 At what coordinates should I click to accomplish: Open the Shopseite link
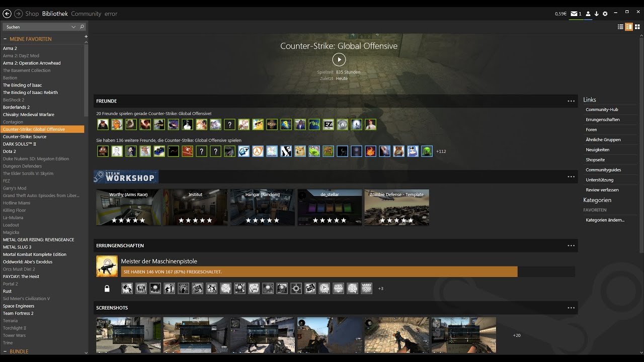point(595,160)
